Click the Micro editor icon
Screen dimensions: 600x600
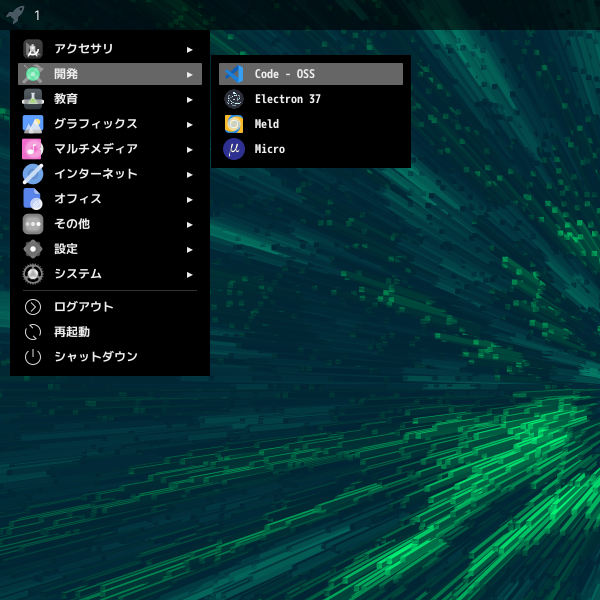coord(234,149)
